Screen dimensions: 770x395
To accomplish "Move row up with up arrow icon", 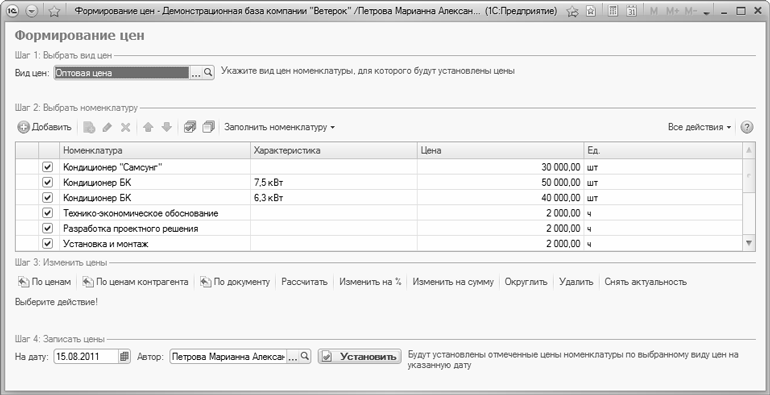I will click(148, 127).
